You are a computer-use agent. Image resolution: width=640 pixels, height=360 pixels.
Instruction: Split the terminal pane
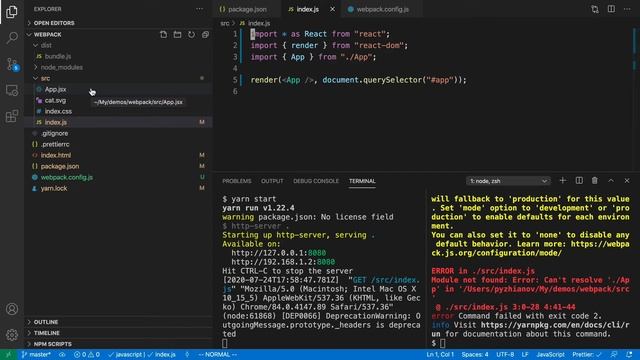pos(579,180)
